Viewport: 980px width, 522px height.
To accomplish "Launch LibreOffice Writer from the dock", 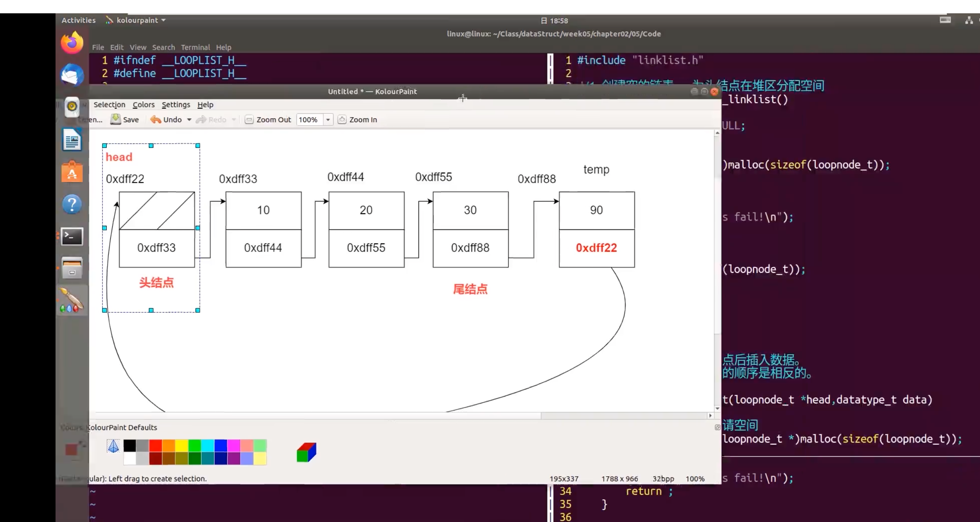I will 72,140.
